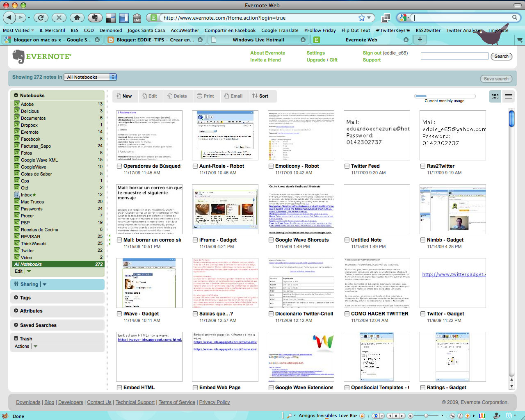Reload the page with the refresh button

[x=41, y=18]
